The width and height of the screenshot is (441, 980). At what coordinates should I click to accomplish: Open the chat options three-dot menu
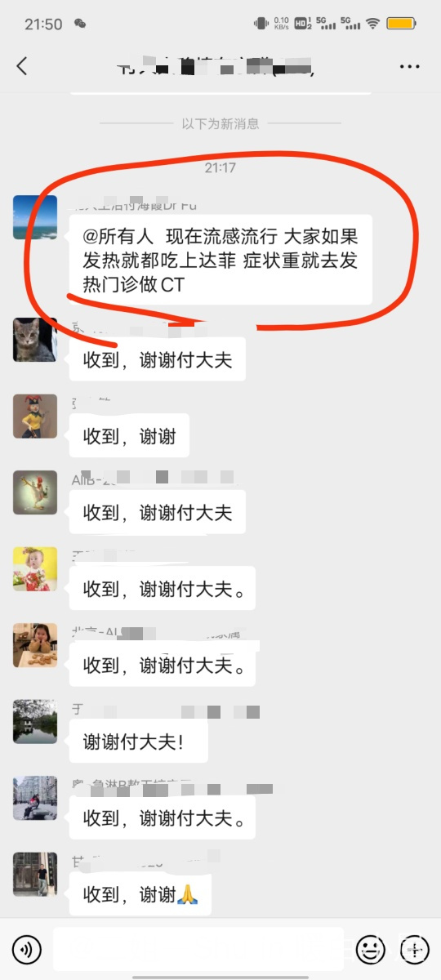[x=409, y=66]
